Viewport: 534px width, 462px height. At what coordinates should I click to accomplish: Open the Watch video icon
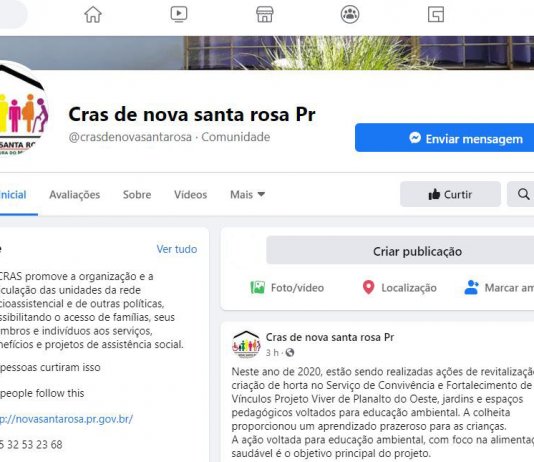coord(179,14)
